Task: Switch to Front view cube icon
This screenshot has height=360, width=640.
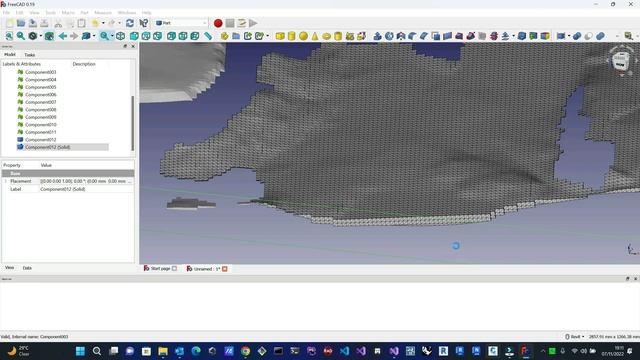Action: pos(134,36)
